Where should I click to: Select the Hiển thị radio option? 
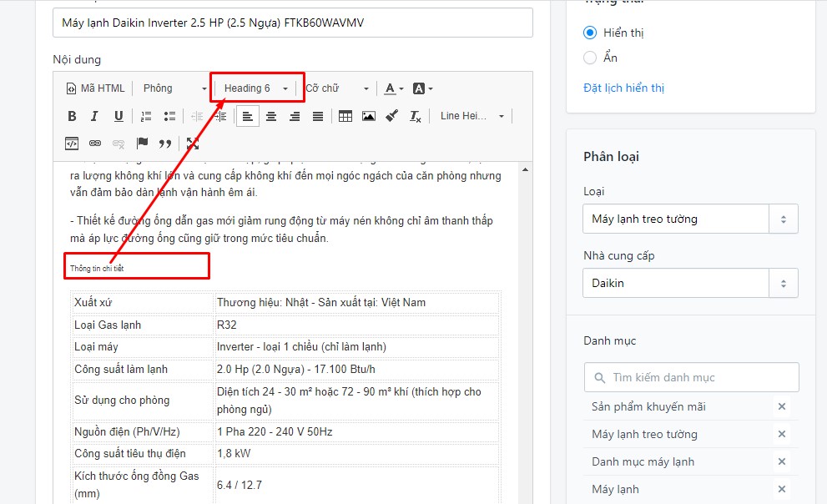click(x=590, y=33)
